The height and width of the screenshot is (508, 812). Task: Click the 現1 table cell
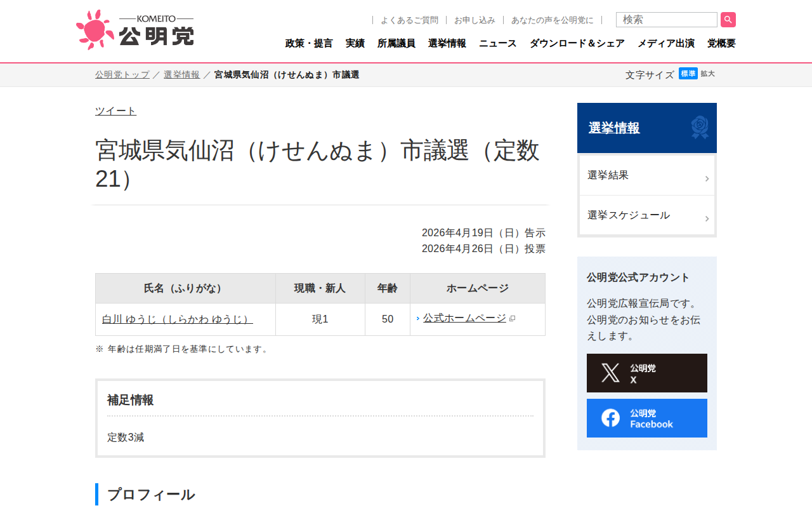coord(320,319)
